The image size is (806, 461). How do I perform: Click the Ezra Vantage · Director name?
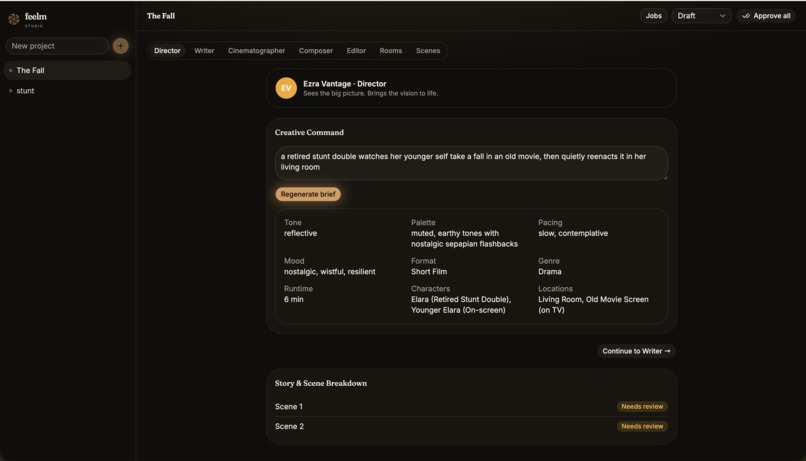344,84
